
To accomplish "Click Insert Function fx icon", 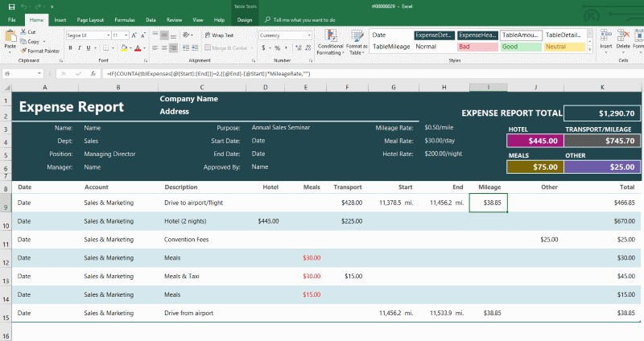I will click(x=93, y=74).
